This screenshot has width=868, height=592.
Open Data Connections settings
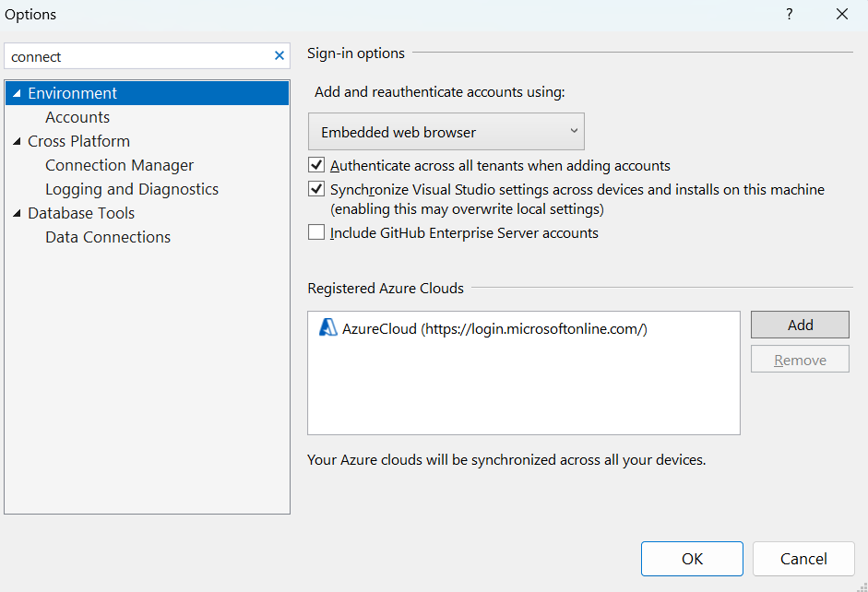point(107,237)
